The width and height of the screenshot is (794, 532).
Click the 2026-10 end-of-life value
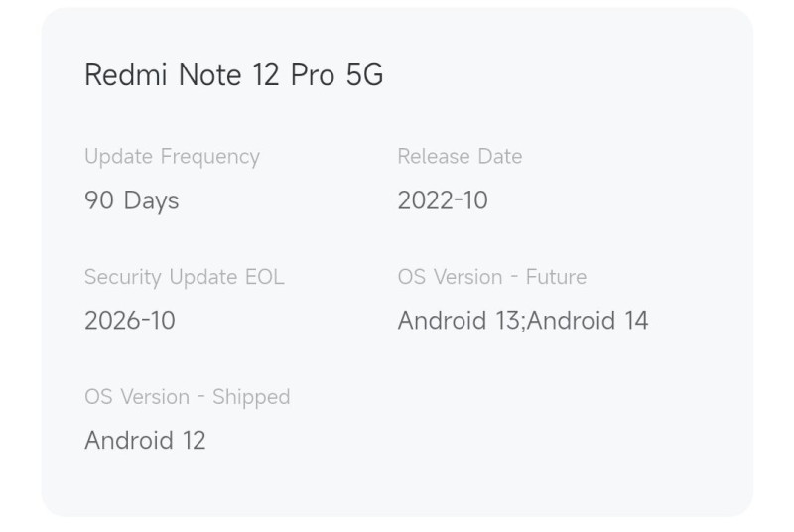click(x=129, y=321)
